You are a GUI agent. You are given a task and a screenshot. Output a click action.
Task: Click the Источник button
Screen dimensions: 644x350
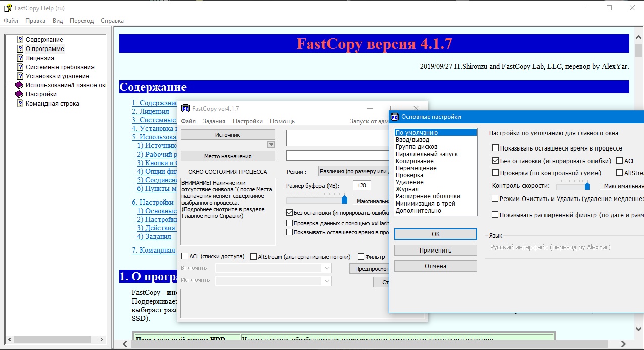coord(228,135)
